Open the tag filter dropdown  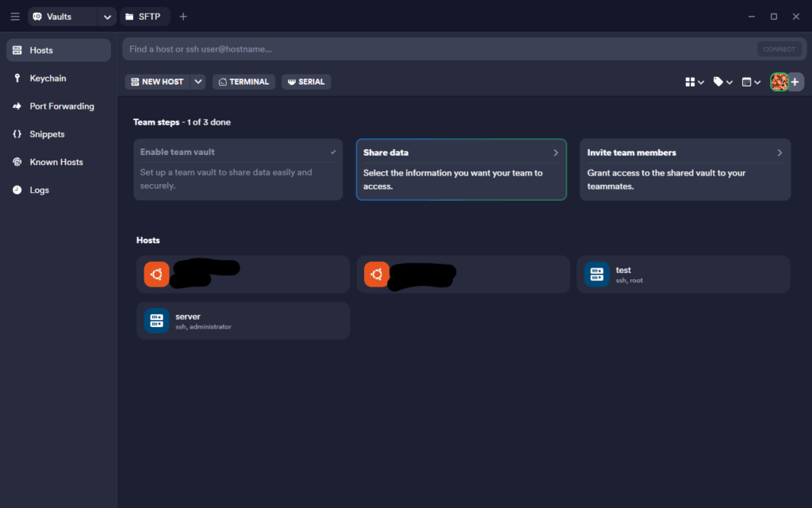pyautogui.click(x=722, y=82)
